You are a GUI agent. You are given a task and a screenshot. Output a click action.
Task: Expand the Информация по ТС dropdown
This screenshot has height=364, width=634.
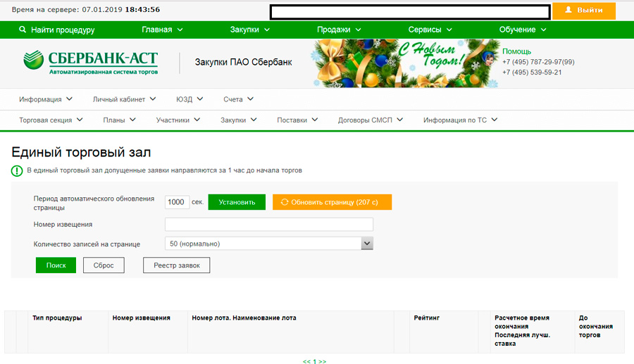[x=460, y=120]
